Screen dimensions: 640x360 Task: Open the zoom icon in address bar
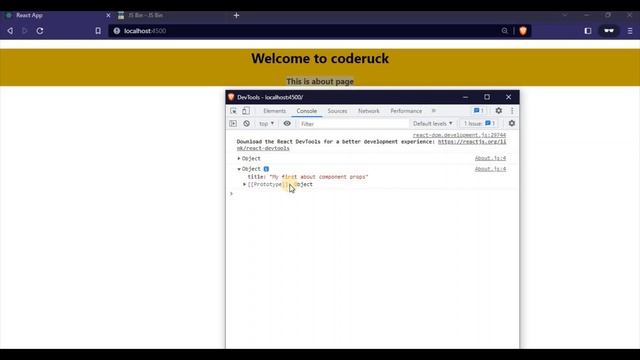[505, 31]
